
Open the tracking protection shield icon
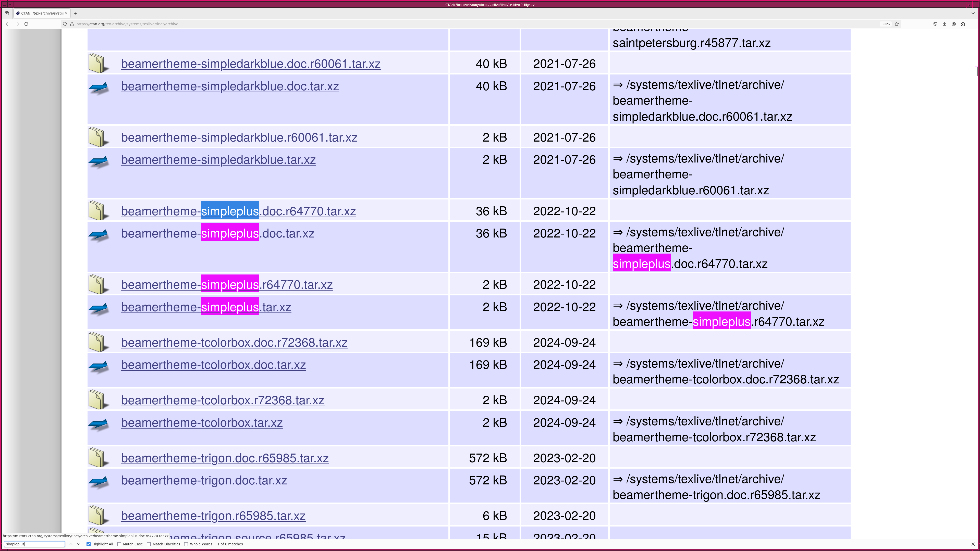65,24
